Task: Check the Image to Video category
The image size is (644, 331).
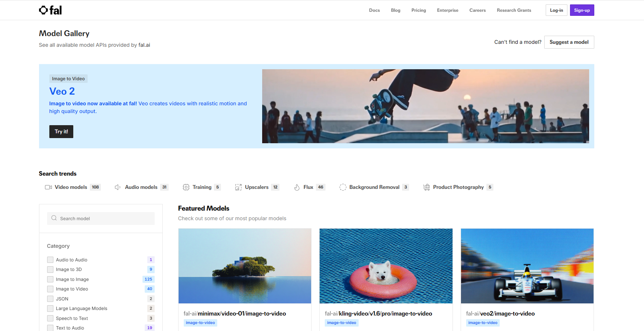Action: click(x=50, y=289)
